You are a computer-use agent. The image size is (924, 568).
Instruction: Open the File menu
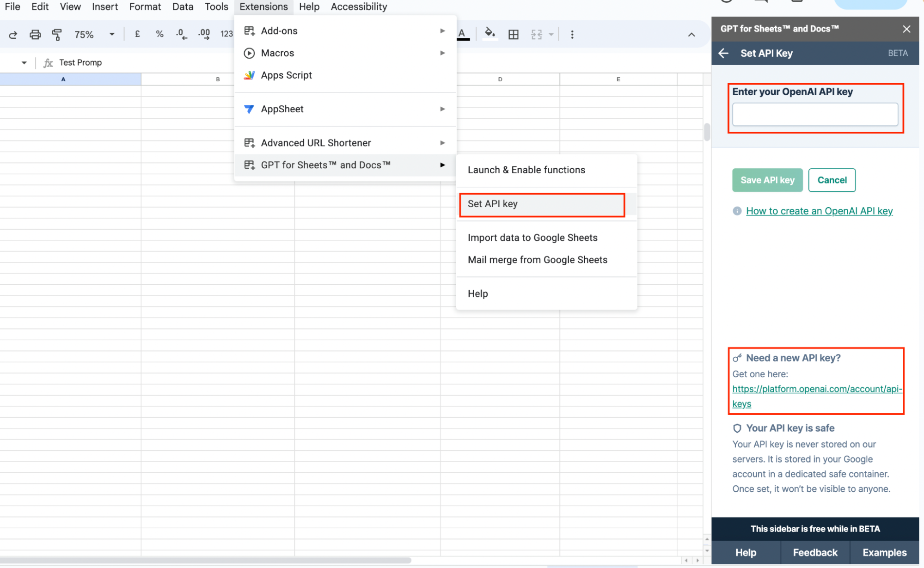point(12,7)
